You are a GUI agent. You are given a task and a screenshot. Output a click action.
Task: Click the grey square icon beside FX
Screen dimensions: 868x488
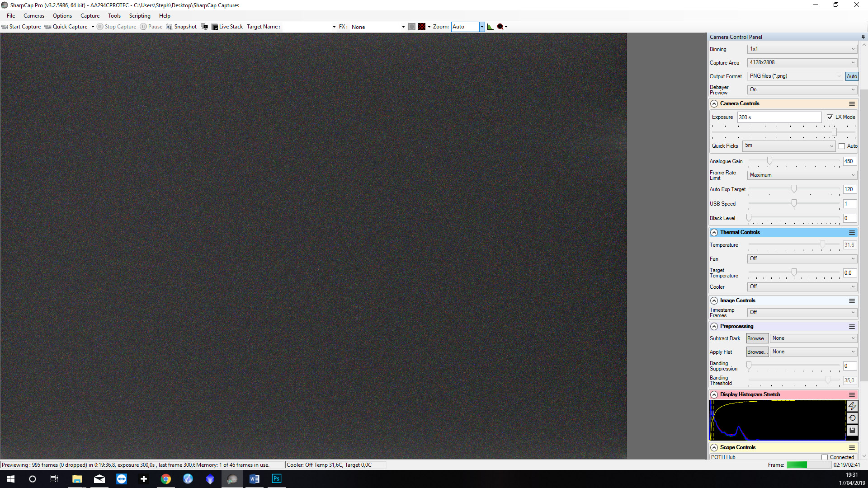412,27
